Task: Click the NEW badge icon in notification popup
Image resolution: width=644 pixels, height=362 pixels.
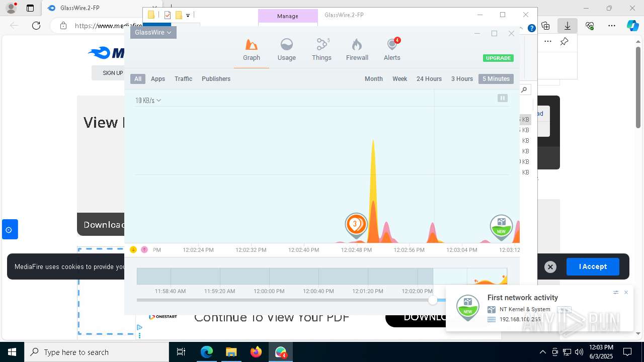Action: pyautogui.click(x=467, y=308)
